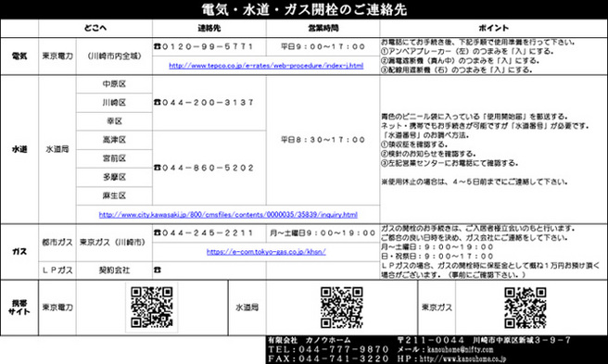608x364 pixels.
Task: Click phone icon beside 044-860-5202
Action: point(157,168)
